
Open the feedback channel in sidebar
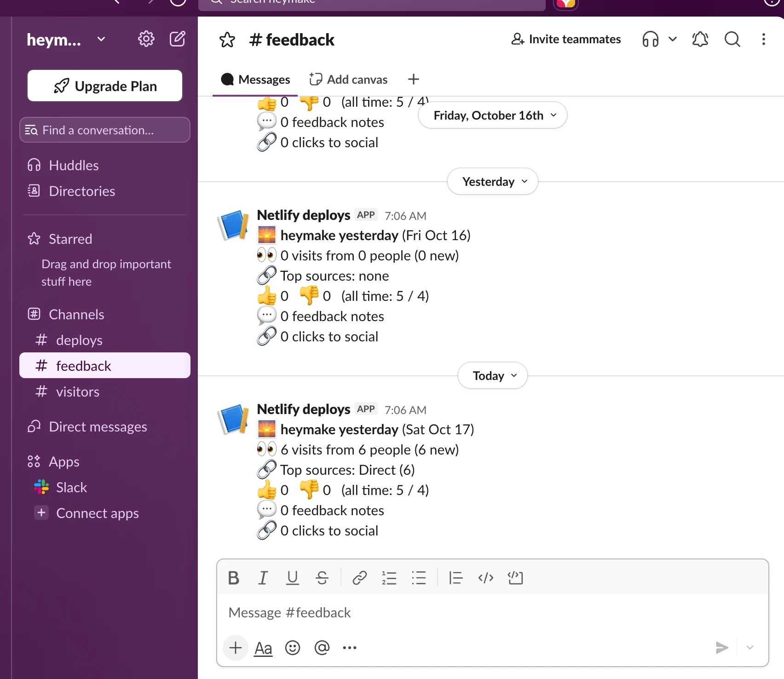tap(105, 366)
